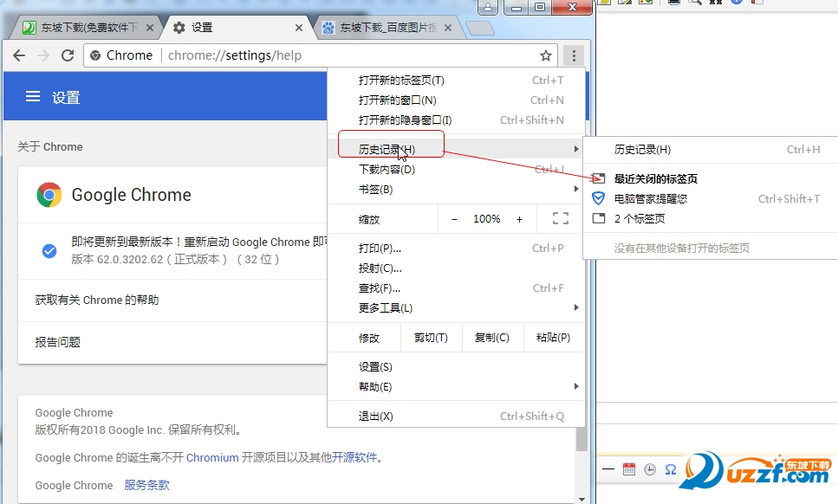Open the 报告问题 row
The height and width of the screenshot is (504, 838).
tap(172, 342)
